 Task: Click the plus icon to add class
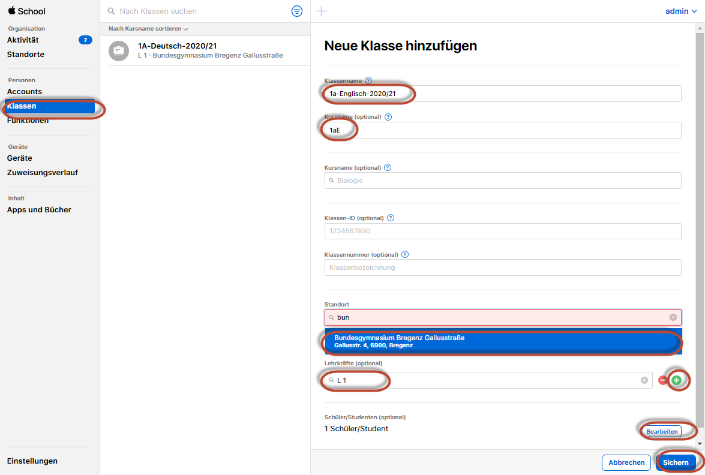321,11
